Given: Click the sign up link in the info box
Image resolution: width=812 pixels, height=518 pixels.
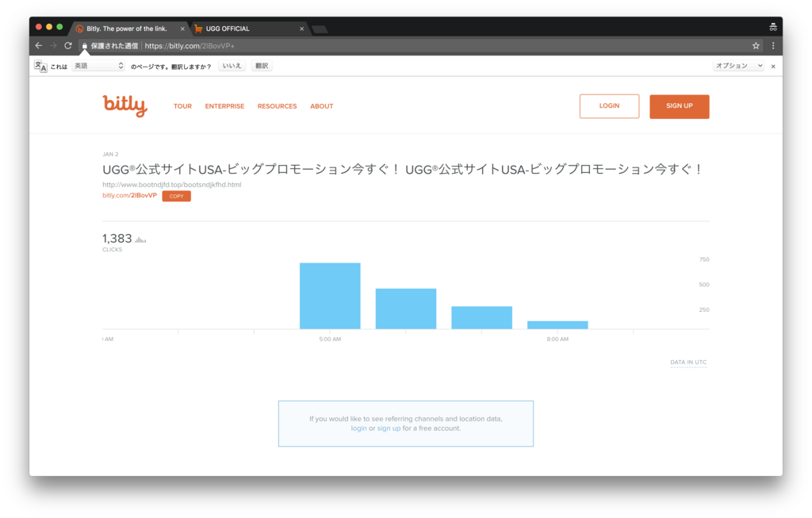Looking at the screenshot, I should click(389, 428).
